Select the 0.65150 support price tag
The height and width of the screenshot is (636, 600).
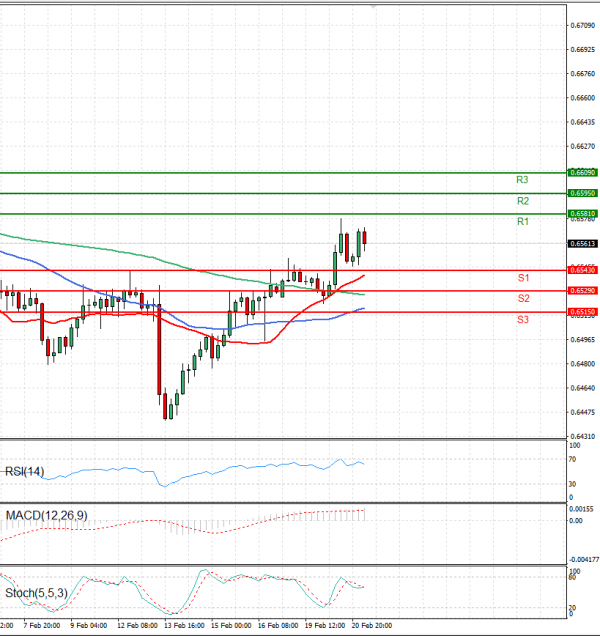pos(583,312)
